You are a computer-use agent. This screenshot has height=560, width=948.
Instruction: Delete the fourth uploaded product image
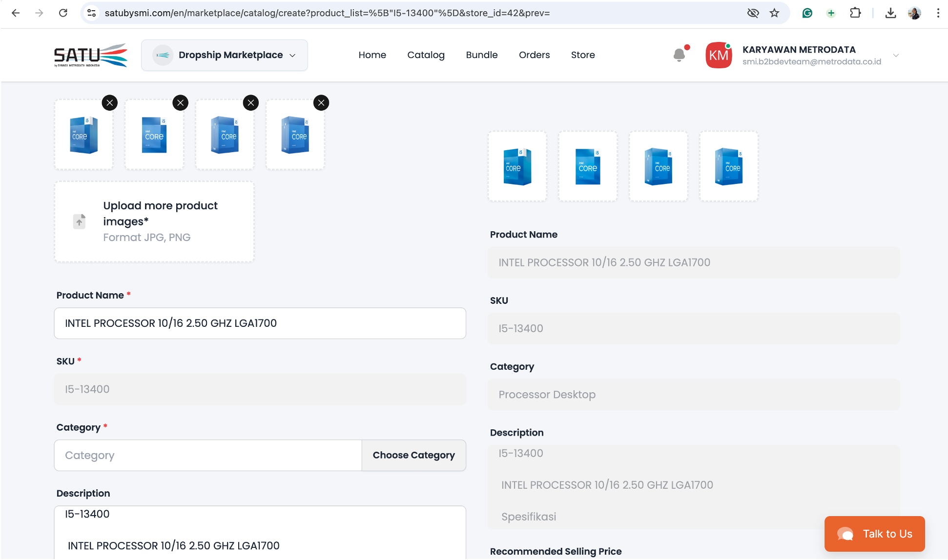click(x=321, y=103)
